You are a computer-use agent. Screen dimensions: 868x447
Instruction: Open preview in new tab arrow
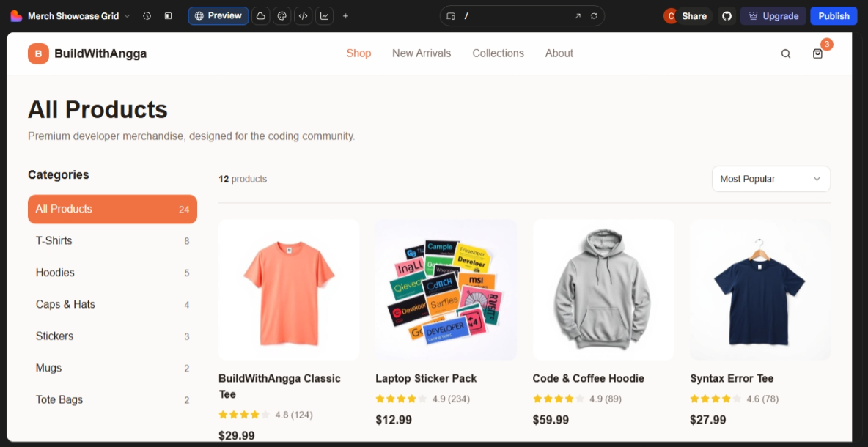[x=578, y=16]
